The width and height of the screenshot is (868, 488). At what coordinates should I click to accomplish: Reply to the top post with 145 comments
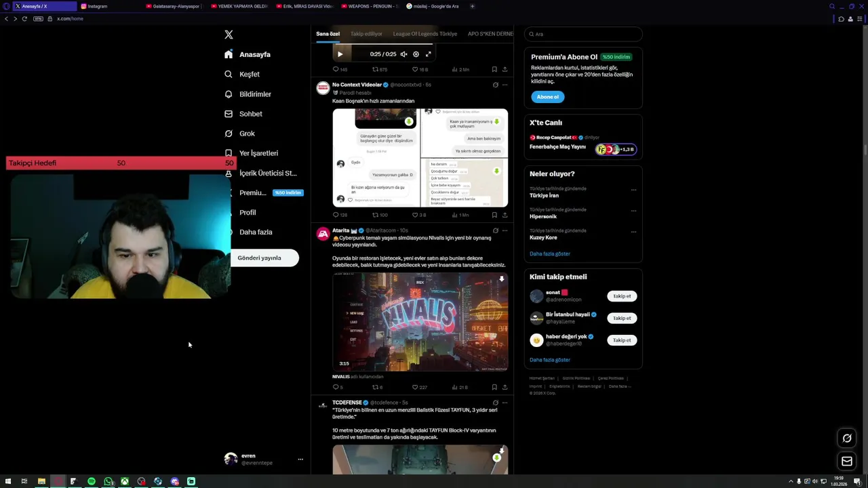(340, 69)
